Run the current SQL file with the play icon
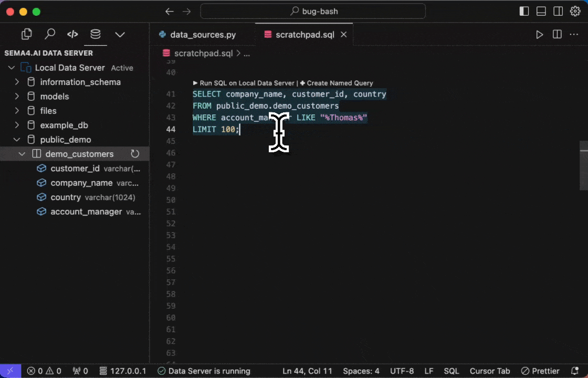Viewport: 588px width, 378px height. [x=539, y=34]
